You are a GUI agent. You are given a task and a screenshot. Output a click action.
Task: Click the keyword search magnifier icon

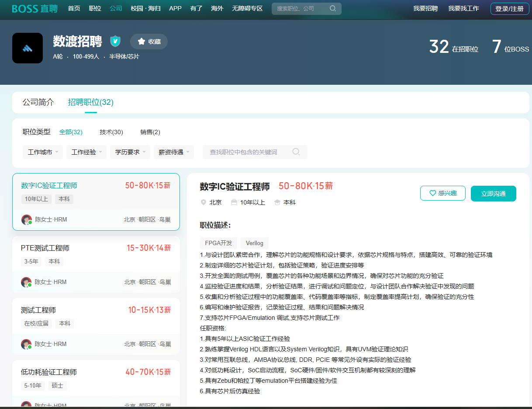pyautogui.click(x=296, y=152)
